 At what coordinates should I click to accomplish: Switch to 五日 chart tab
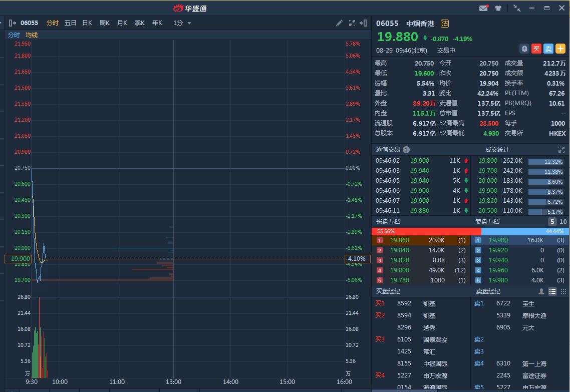pos(70,23)
